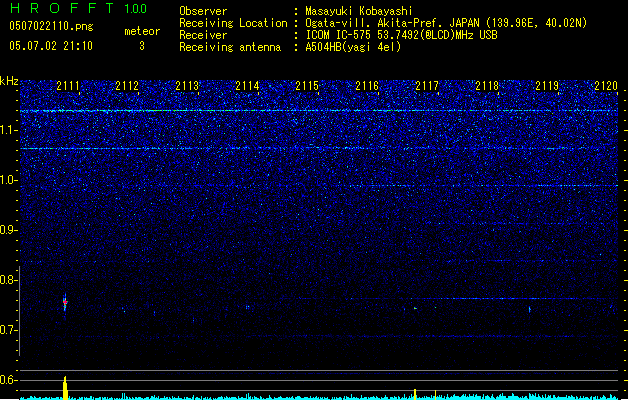Click time marker 2117
This screenshot has width=629, height=400.
pos(427,86)
